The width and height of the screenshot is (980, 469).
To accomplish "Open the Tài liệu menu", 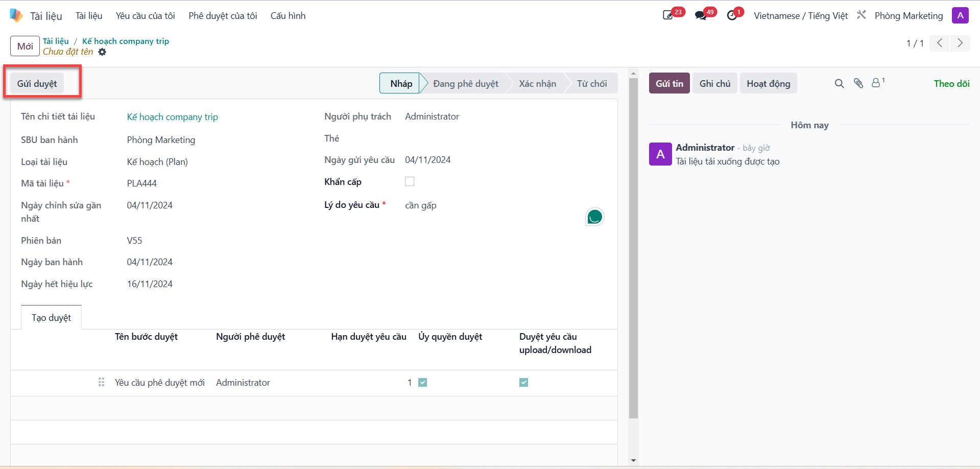I will (89, 16).
